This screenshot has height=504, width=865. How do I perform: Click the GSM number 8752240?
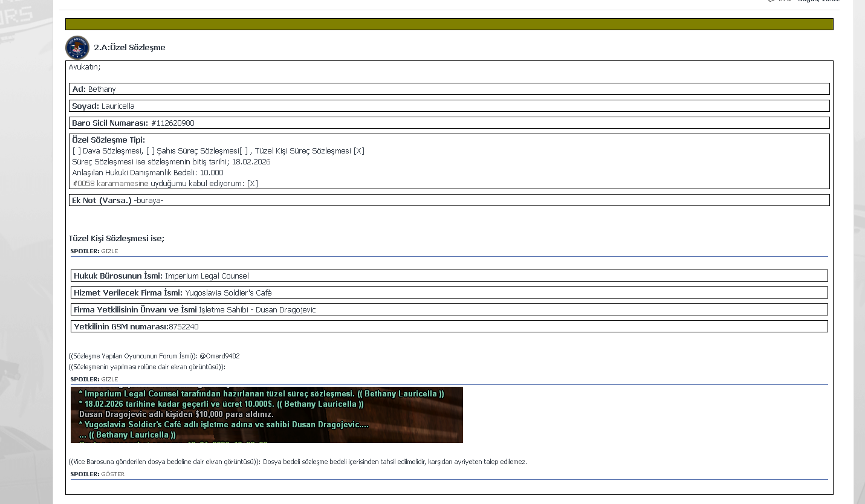184,327
